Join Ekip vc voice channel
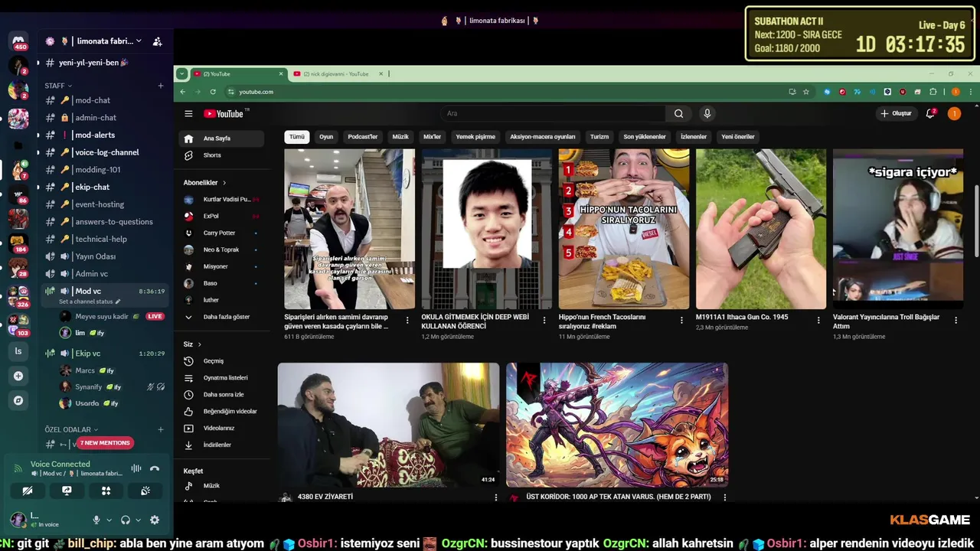 coord(103,354)
